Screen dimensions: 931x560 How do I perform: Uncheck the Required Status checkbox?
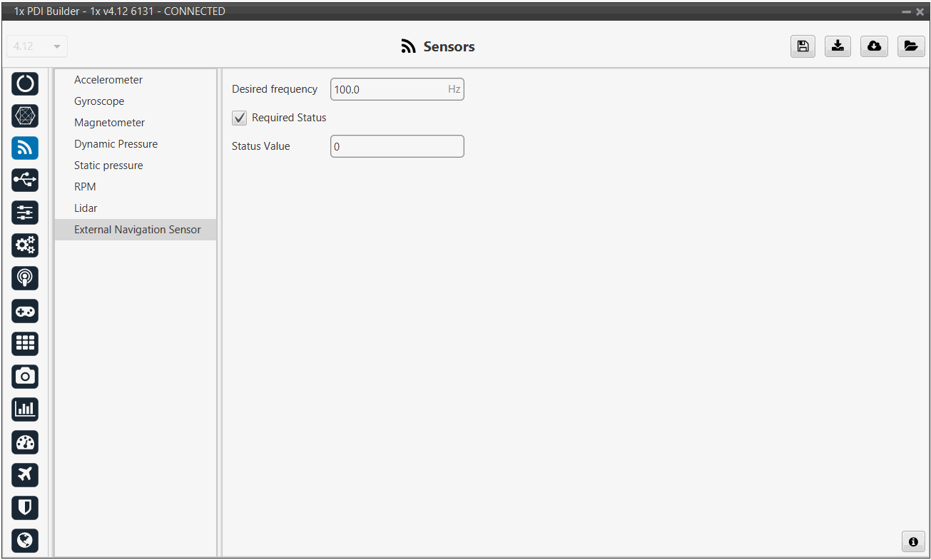point(240,118)
